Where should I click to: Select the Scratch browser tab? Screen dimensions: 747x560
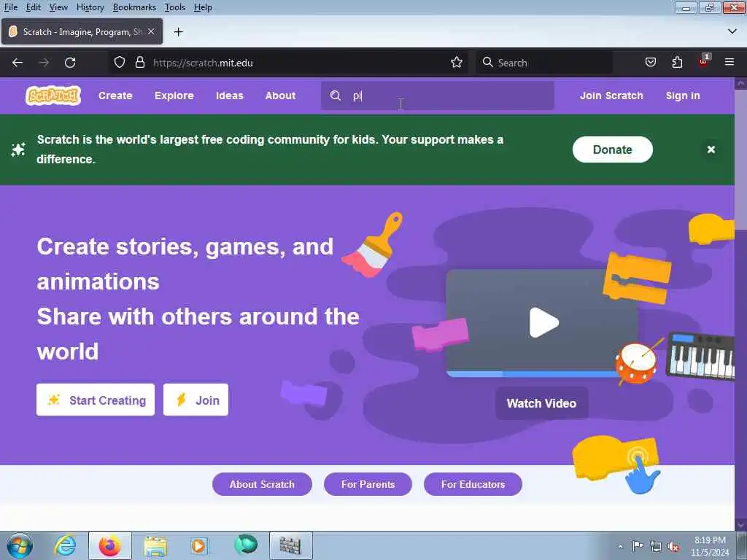coord(82,31)
